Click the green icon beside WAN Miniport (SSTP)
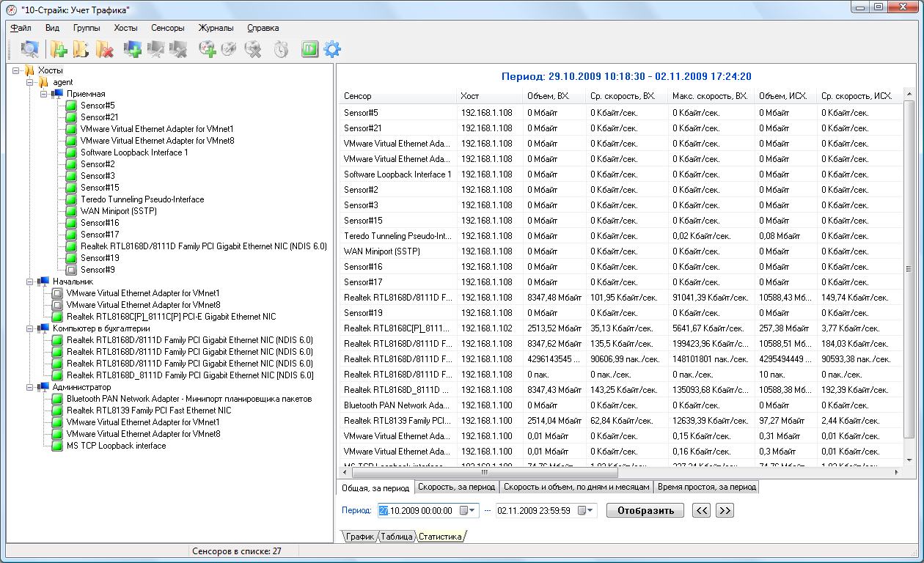 [71, 211]
